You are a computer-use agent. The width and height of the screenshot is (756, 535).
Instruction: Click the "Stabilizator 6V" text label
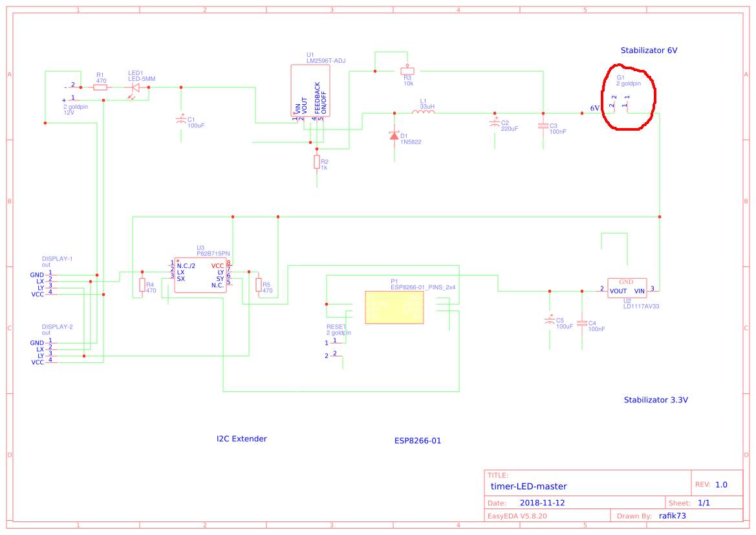click(x=649, y=50)
